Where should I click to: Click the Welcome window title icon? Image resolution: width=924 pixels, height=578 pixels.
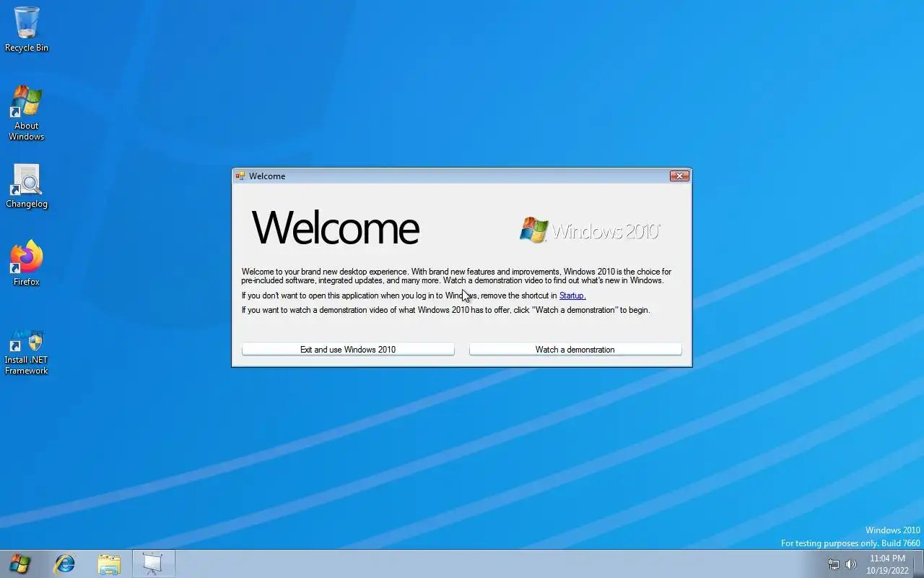pos(240,176)
